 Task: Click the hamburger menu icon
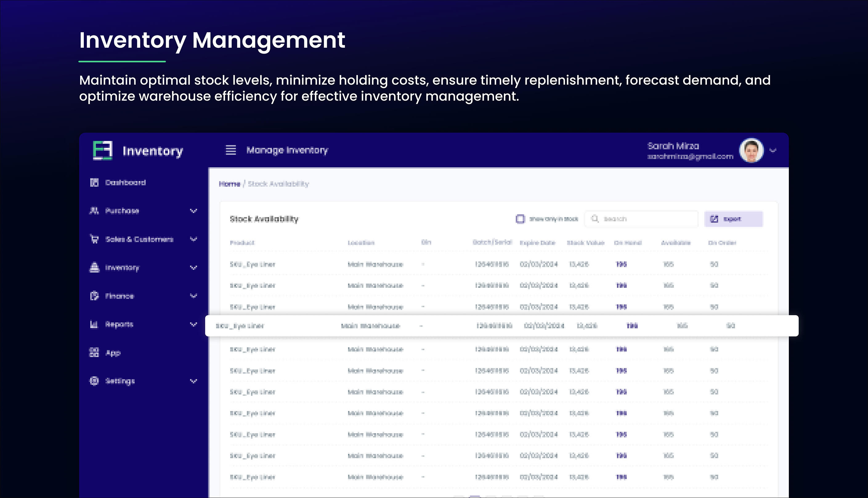pos(231,150)
